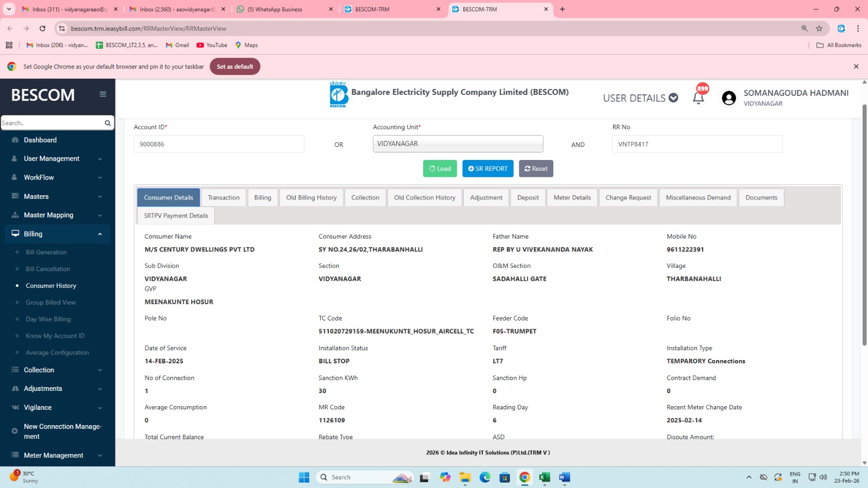Show hidden system tray icons

pos(749,477)
